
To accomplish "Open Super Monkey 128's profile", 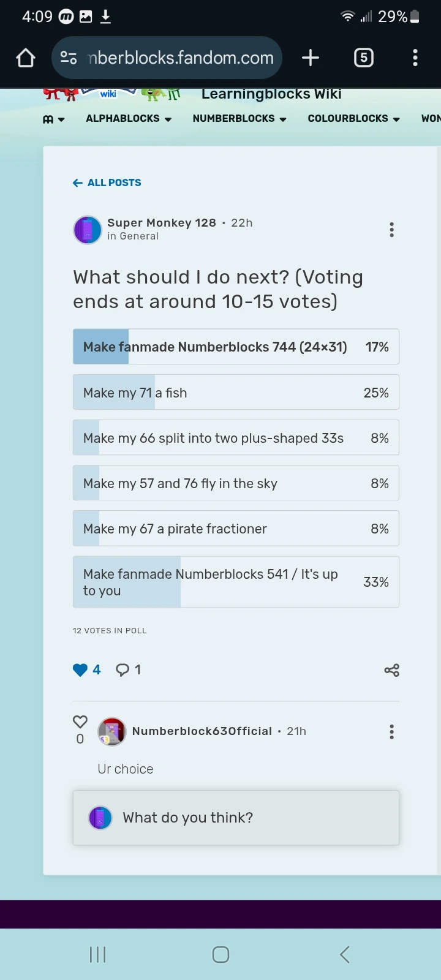I will pos(161,223).
